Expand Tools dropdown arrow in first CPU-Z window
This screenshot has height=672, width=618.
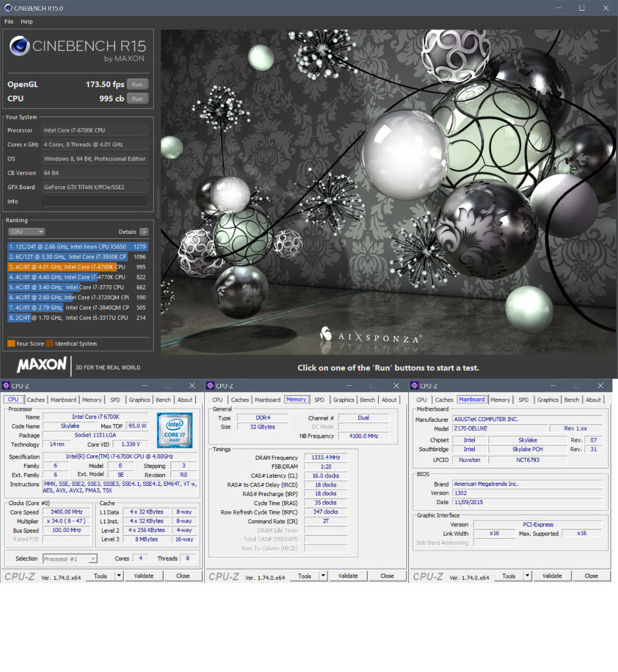pos(119,576)
